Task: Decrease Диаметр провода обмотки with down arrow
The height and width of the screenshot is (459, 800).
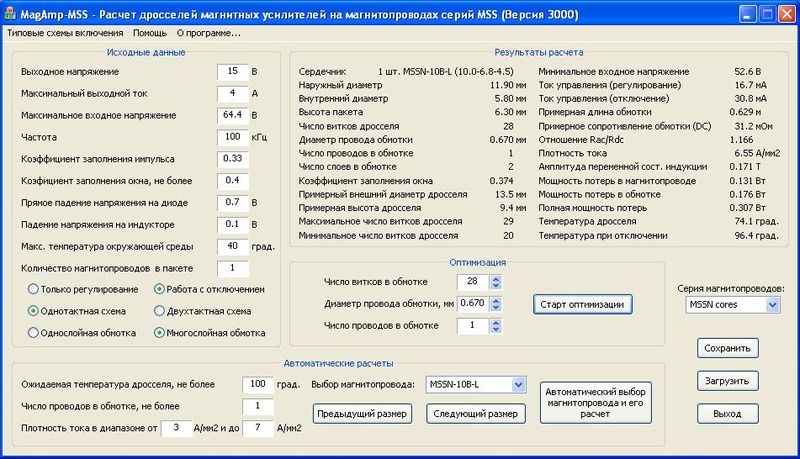Action: pos(496,308)
